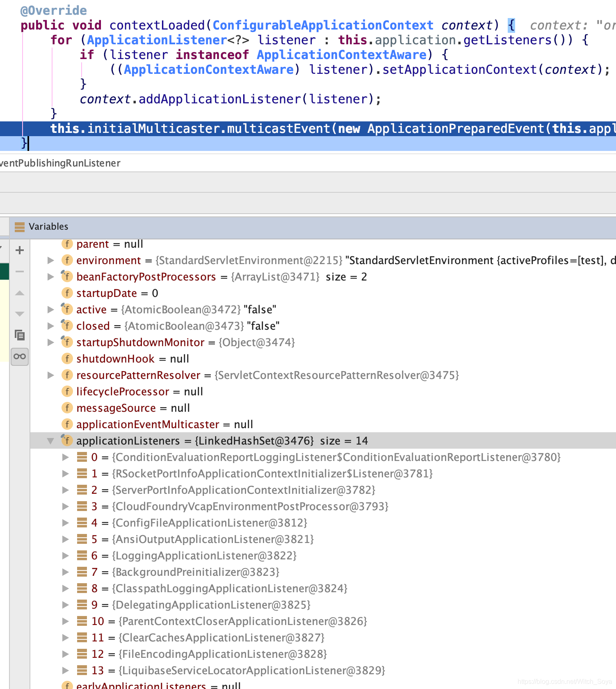Image resolution: width=616 pixels, height=689 pixels.
Task: Click the Variables panel header icon
Action: tap(19, 227)
